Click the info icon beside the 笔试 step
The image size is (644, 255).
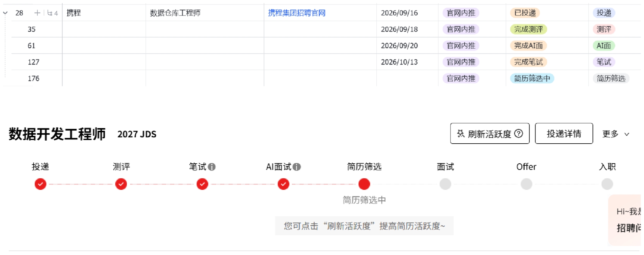pyautogui.click(x=212, y=167)
